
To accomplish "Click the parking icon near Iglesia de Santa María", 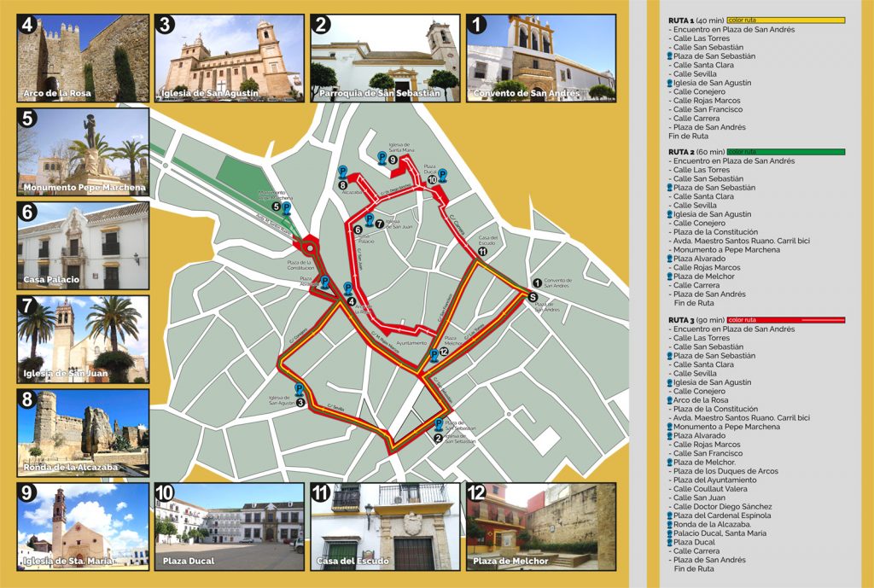I will [x=382, y=157].
